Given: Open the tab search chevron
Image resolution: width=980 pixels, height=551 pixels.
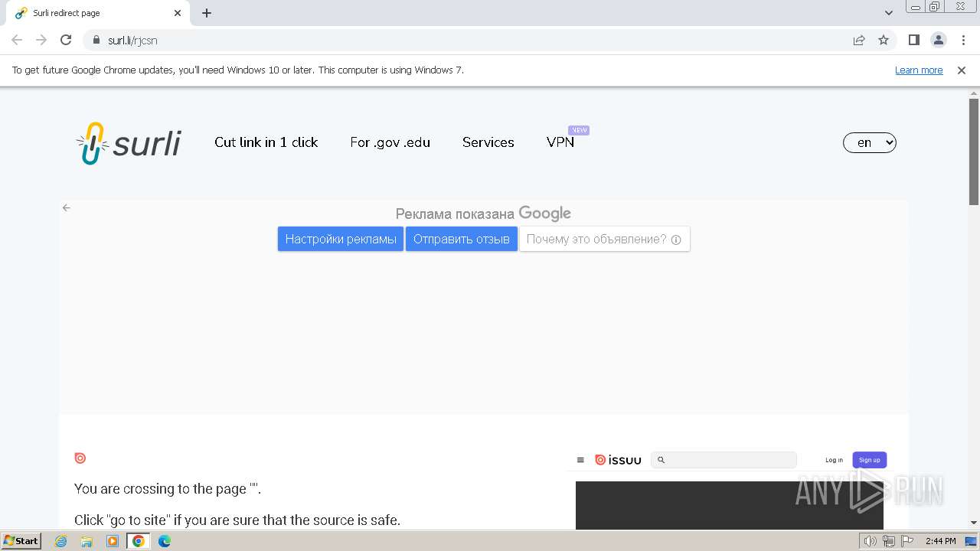Looking at the screenshot, I should (x=888, y=13).
